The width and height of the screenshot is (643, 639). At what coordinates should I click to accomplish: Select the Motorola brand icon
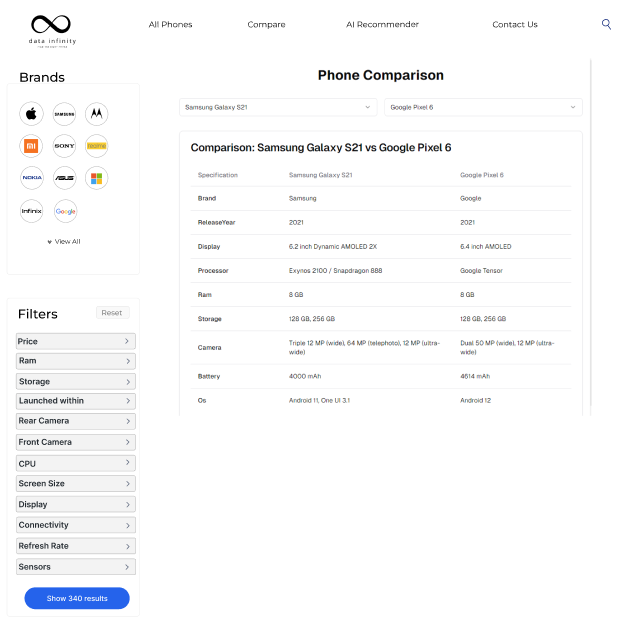96,114
